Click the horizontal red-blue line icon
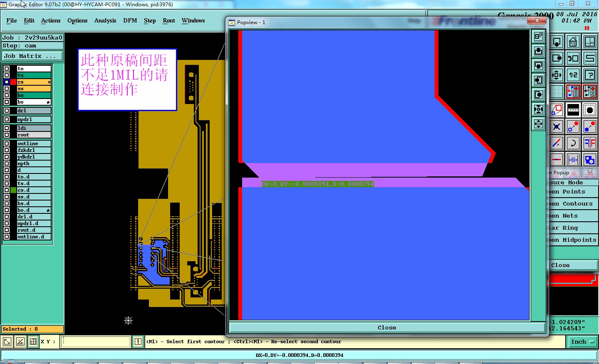Screen dimensions: 599x364 557,160
